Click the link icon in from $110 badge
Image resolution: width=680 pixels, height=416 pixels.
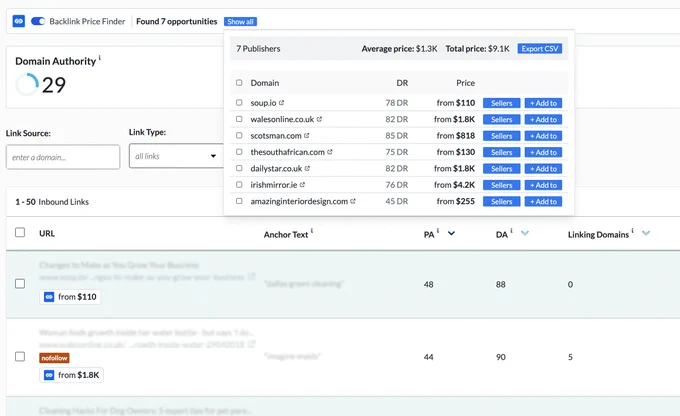point(49,297)
